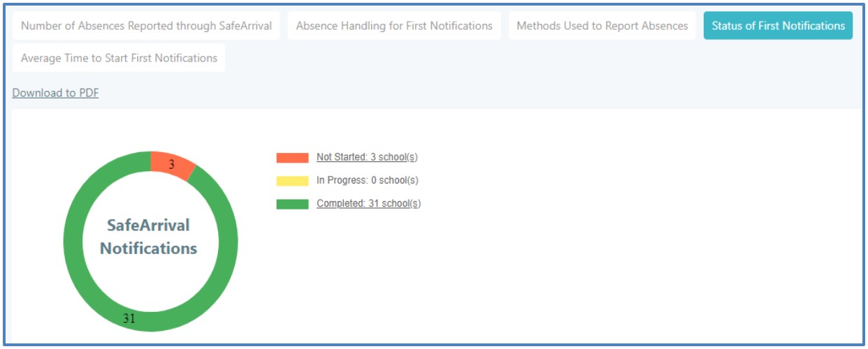Click the orange Not Started donut segment
This screenshot has width=868, height=349.
(180, 168)
